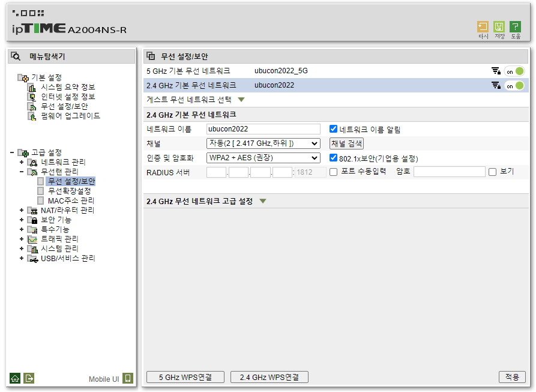Uncheck 802.1x보안 enterprise checkbox

[x=334, y=158]
